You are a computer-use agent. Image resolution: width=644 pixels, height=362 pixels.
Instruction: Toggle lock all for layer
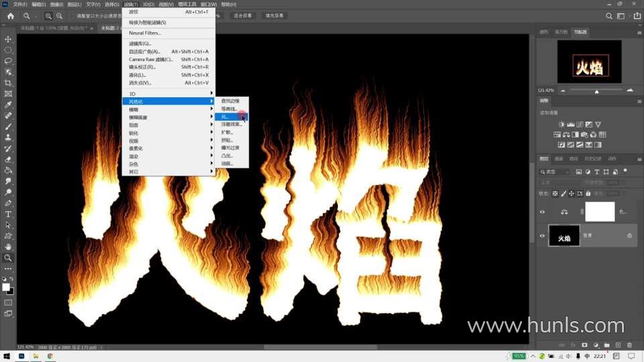click(588, 193)
